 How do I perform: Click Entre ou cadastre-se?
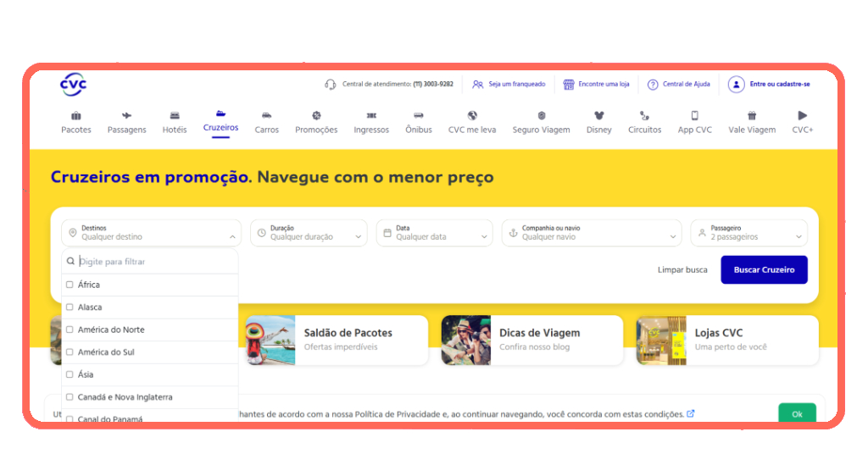tap(769, 85)
